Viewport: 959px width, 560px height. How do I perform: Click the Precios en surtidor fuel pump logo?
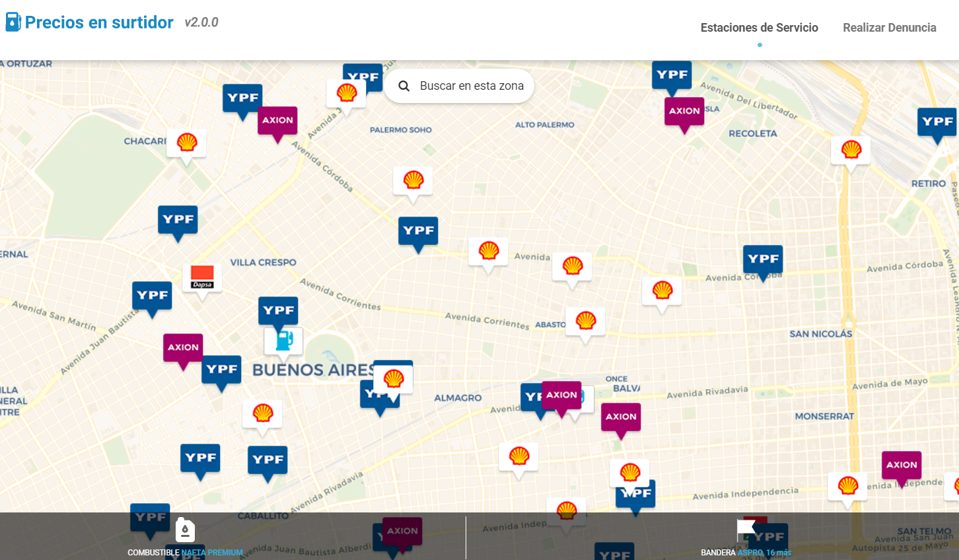click(x=13, y=22)
